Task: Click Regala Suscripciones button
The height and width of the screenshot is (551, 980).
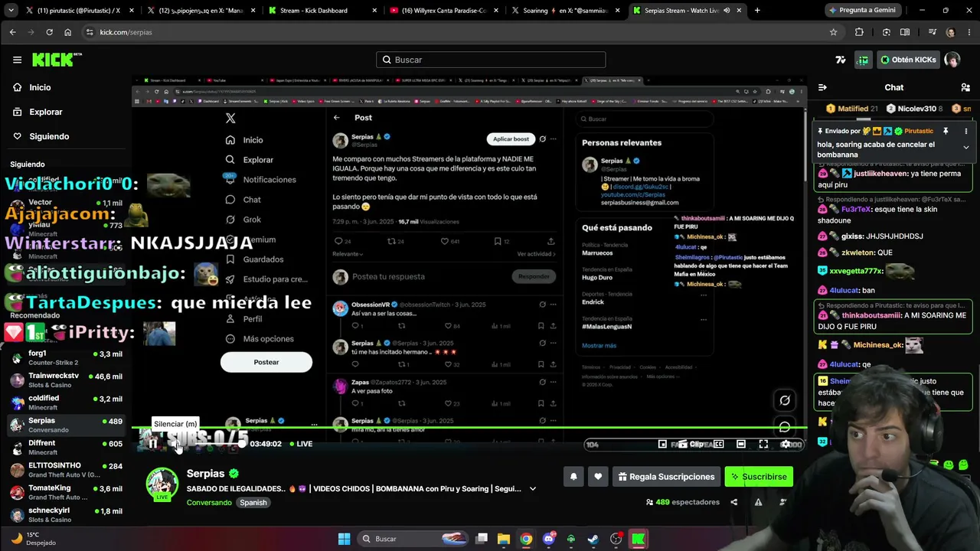Action: point(665,477)
